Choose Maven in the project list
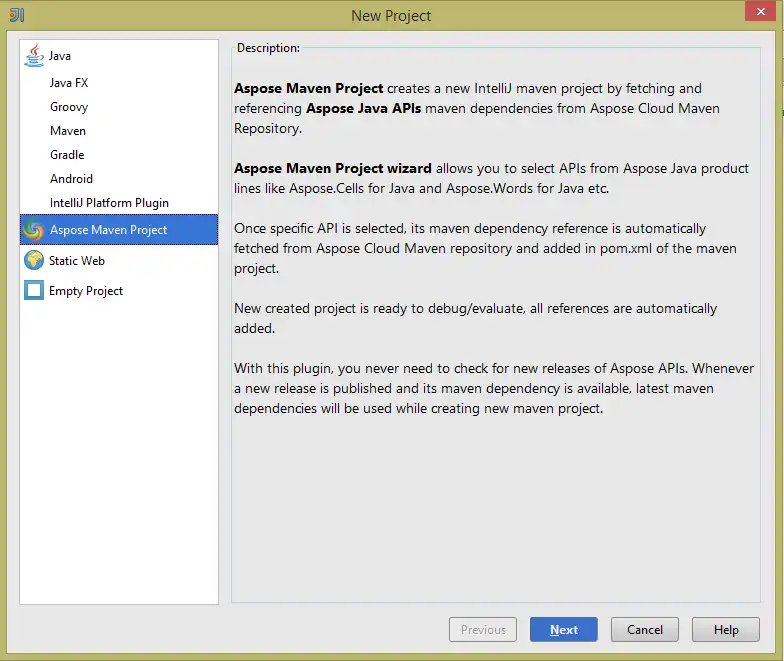The height and width of the screenshot is (661, 784). [68, 131]
